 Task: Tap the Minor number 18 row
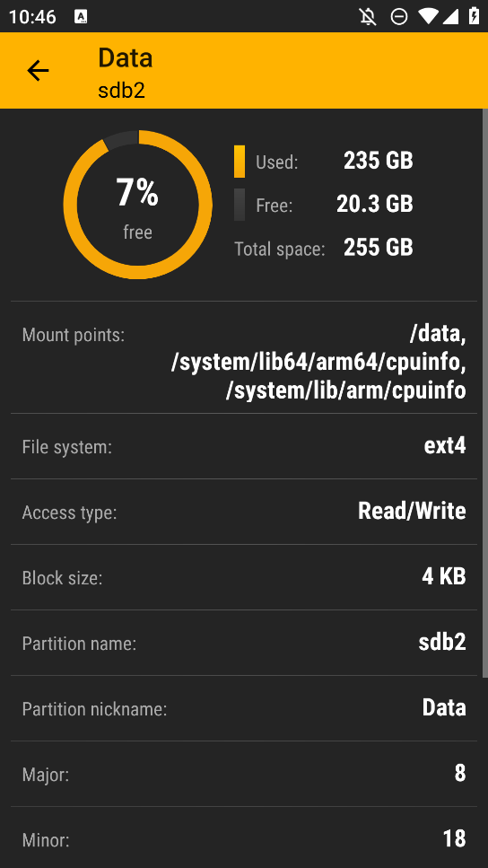click(x=244, y=837)
